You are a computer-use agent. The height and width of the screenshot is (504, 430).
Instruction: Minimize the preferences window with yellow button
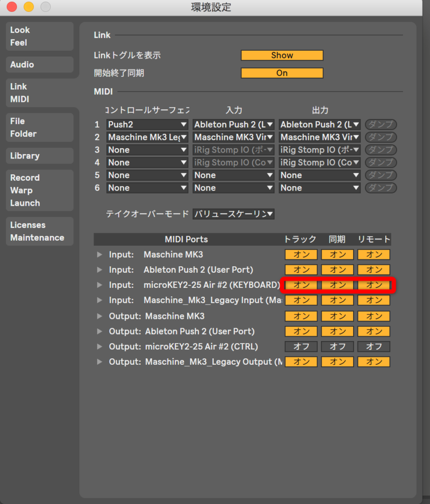click(x=29, y=7)
